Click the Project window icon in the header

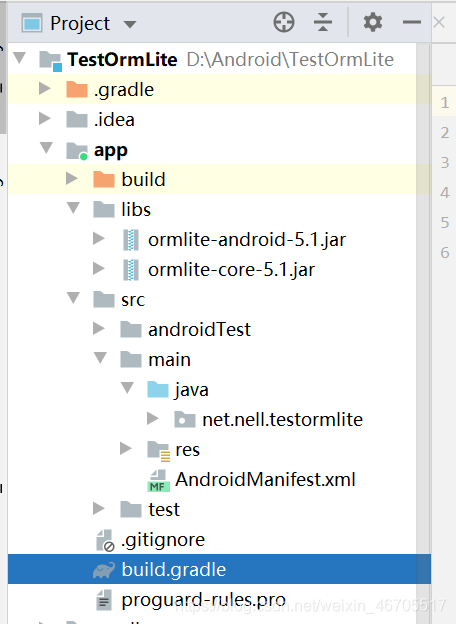coord(31,22)
